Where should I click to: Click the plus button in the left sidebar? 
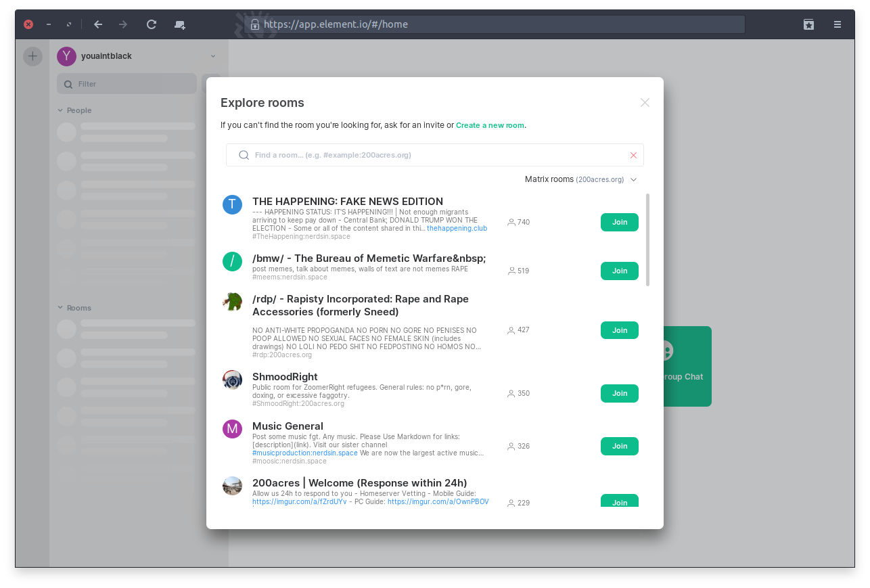[32, 56]
